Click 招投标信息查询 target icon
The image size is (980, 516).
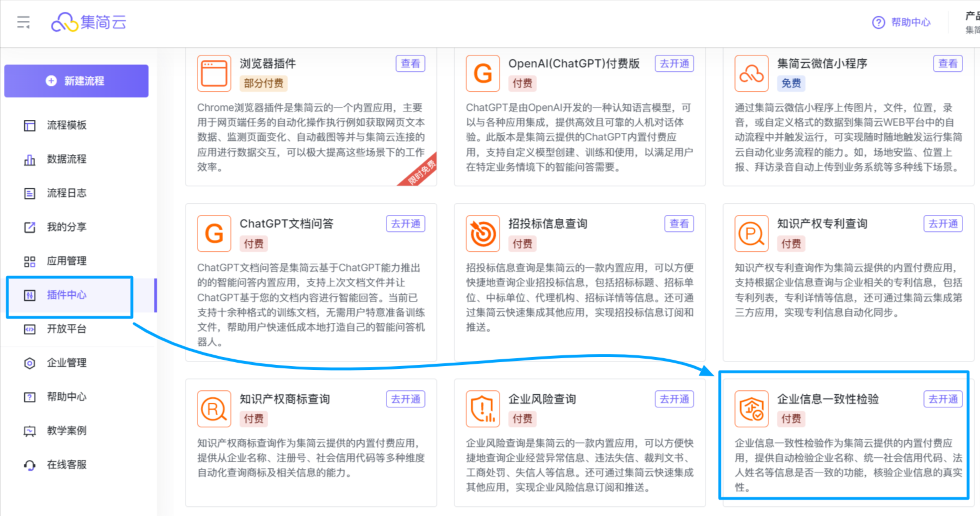click(x=483, y=234)
